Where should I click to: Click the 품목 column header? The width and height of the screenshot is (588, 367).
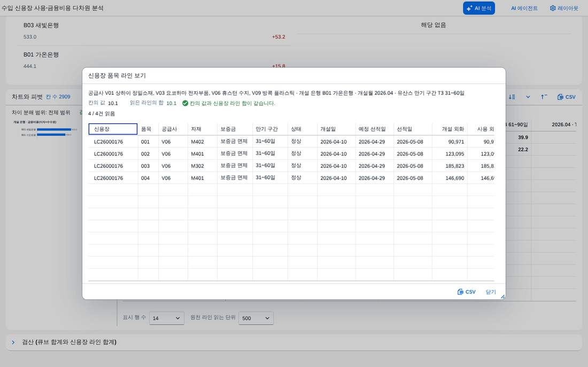click(x=148, y=129)
